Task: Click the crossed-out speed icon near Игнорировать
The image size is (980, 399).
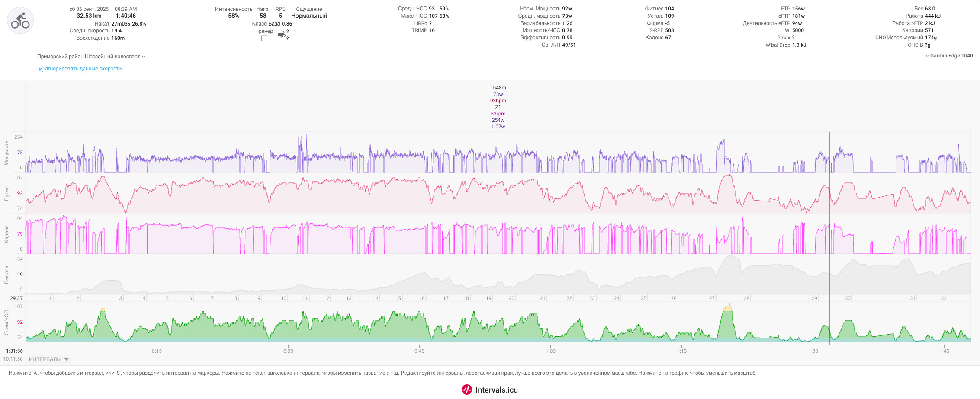Action: click(x=40, y=69)
